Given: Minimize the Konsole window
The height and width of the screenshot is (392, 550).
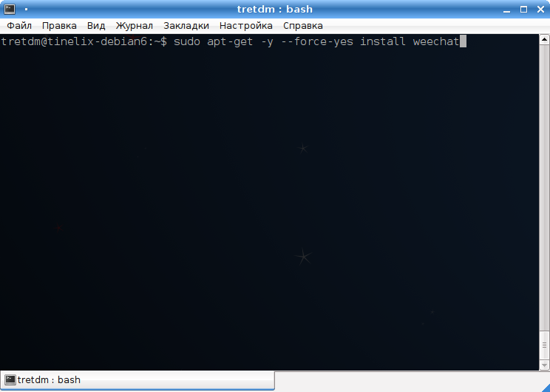Looking at the screenshot, I should [507, 9].
